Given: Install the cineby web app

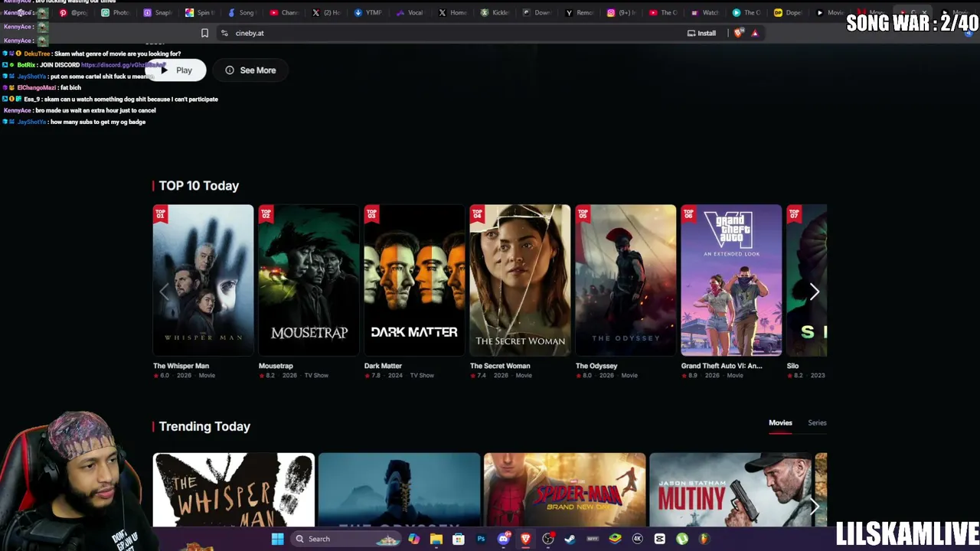Looking at the screenshot, I should 701,33.
